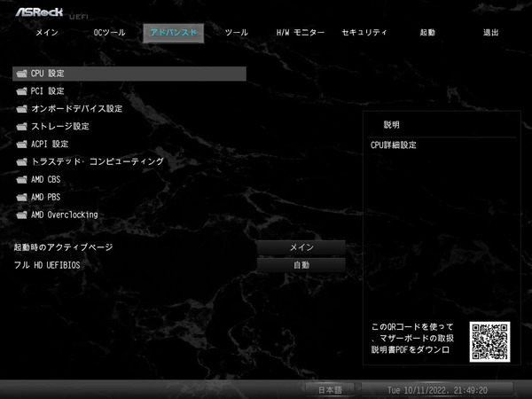Click the motherboard manual QR code
Image resolution: width=532 pixels, height=399 pixels.
pyautogui.click(x=489, y=341)
